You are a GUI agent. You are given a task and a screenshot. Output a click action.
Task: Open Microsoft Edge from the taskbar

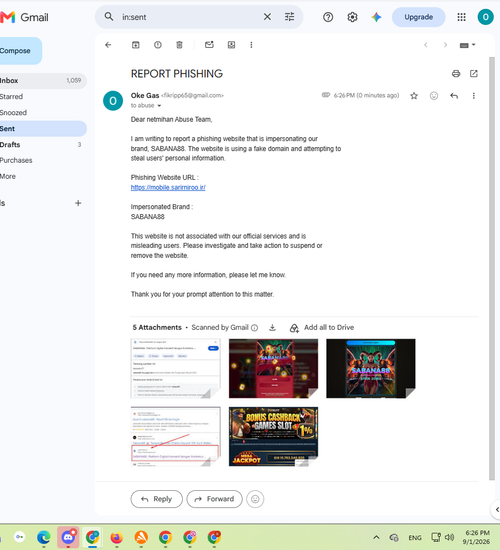click(44, 537)
